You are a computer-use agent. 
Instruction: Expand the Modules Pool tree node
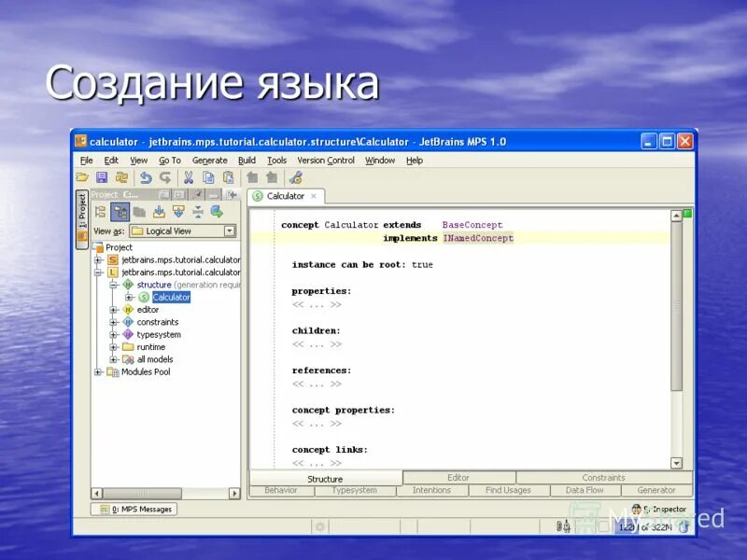pyautogui.click(x=97, y=371)
